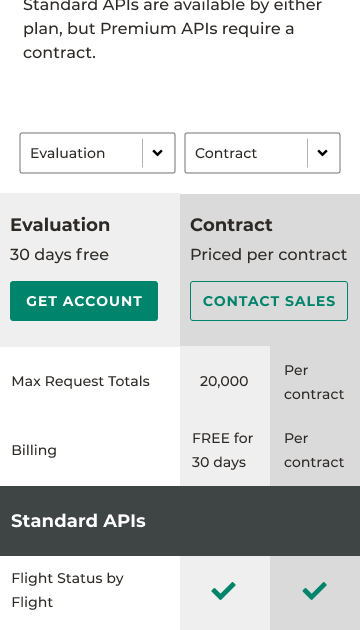The width and height of the screenshot is (360, 630).
Task: Open the Contract plan dropdown
Action: [x=262, y=153]
